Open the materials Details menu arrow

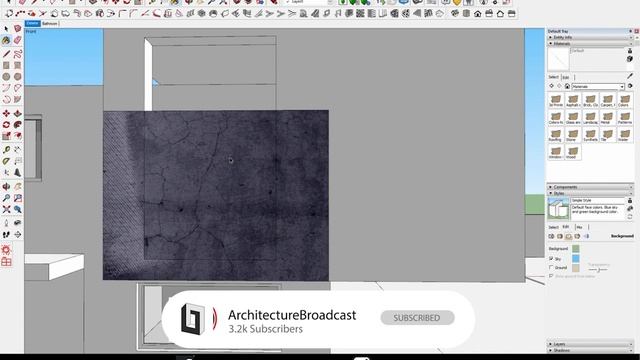630,86
